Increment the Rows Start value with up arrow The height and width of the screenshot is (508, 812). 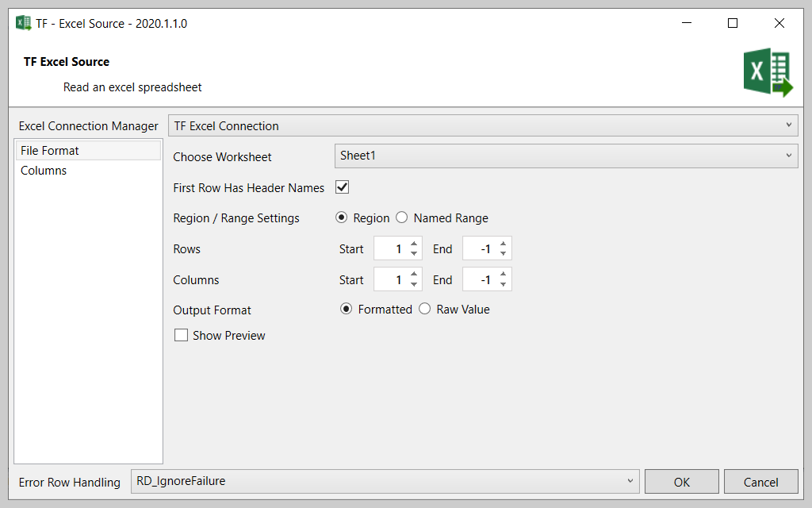tap(413, 244)
